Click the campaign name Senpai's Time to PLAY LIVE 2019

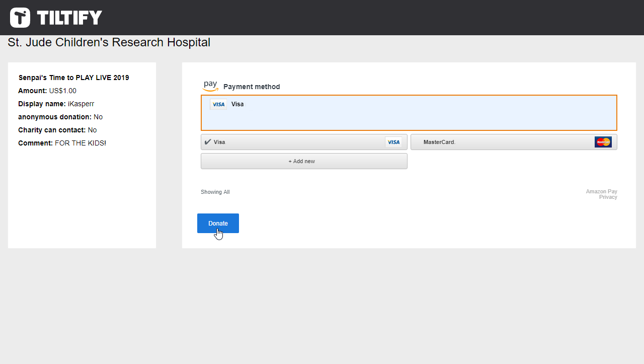(x=74, y=78)
